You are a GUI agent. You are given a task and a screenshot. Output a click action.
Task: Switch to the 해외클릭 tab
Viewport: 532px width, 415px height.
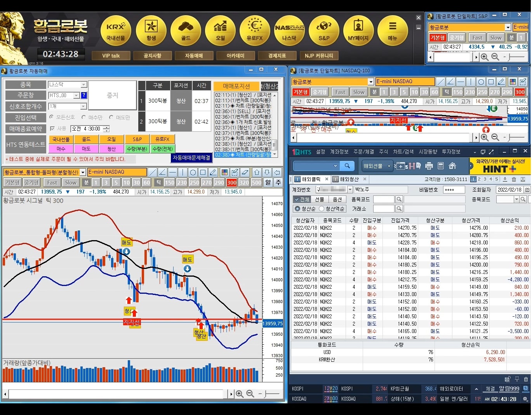[x=311, y=179]
